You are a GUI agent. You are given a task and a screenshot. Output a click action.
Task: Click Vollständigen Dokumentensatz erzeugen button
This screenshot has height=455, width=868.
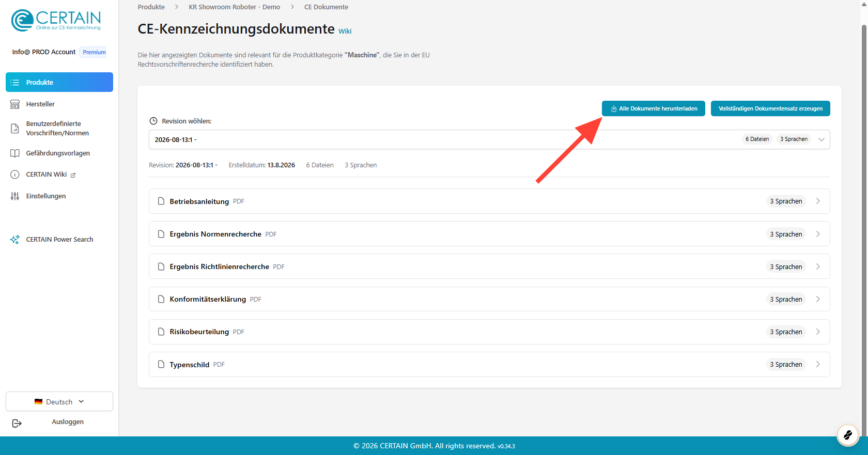point(770,108)
